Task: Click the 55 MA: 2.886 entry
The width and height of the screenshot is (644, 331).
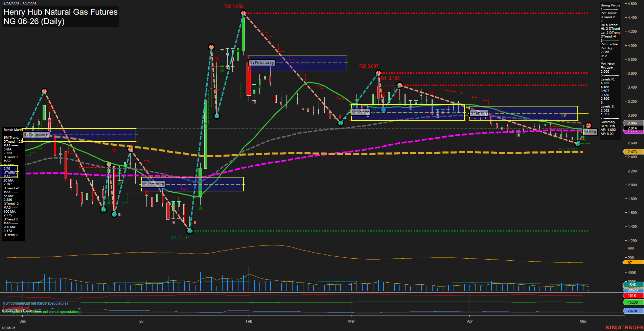Action: (8, 198)
